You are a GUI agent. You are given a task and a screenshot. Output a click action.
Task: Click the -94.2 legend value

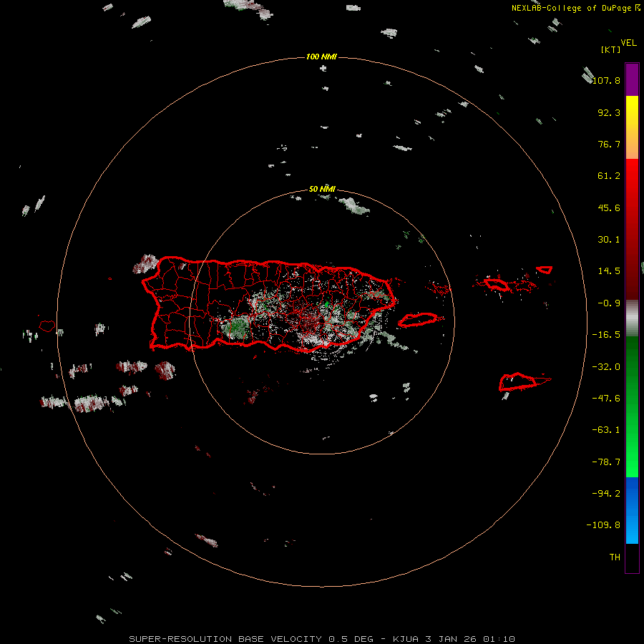pos(606,494)
